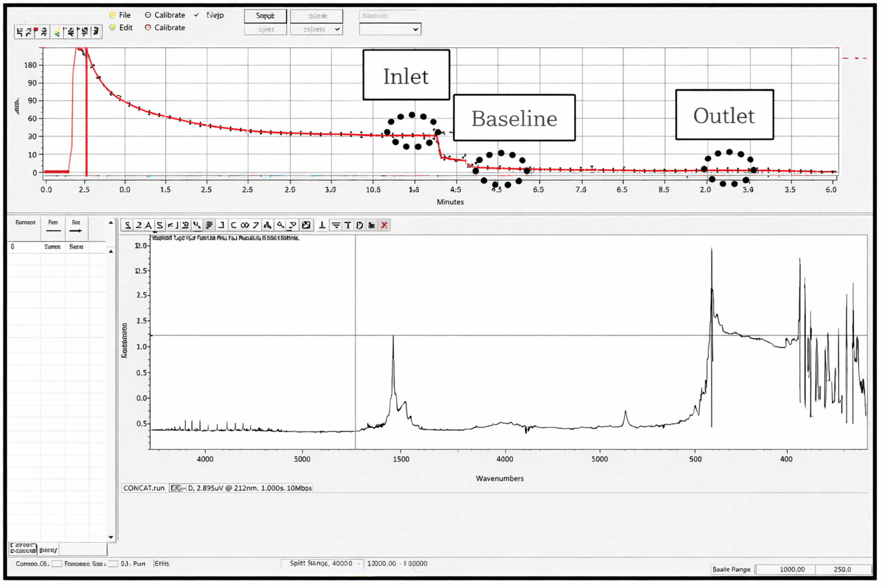Click the letter A icon in spectrum toolbar
The image size is (882, 588).
(148, 225)
